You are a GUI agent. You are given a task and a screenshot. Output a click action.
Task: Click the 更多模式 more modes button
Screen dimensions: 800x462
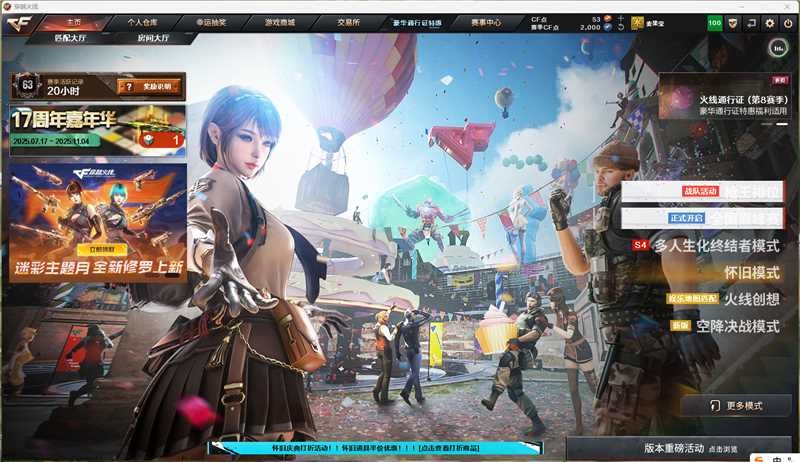click(x=736, y=406)
